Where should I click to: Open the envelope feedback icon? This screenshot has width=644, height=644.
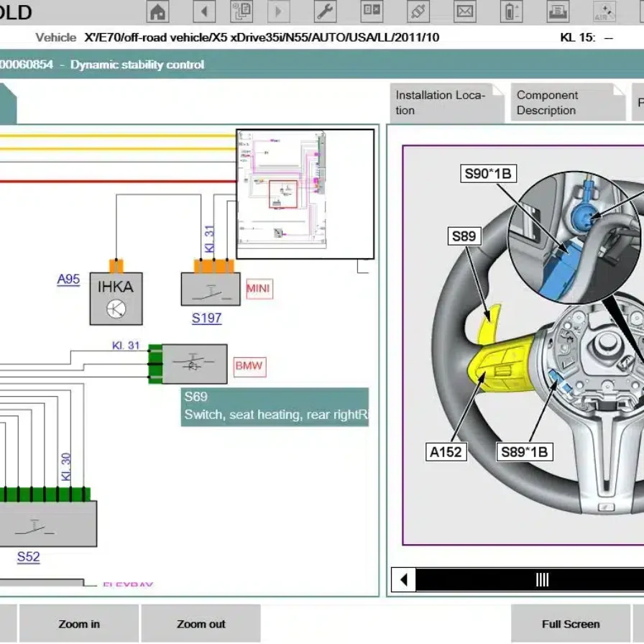(465, 11)
